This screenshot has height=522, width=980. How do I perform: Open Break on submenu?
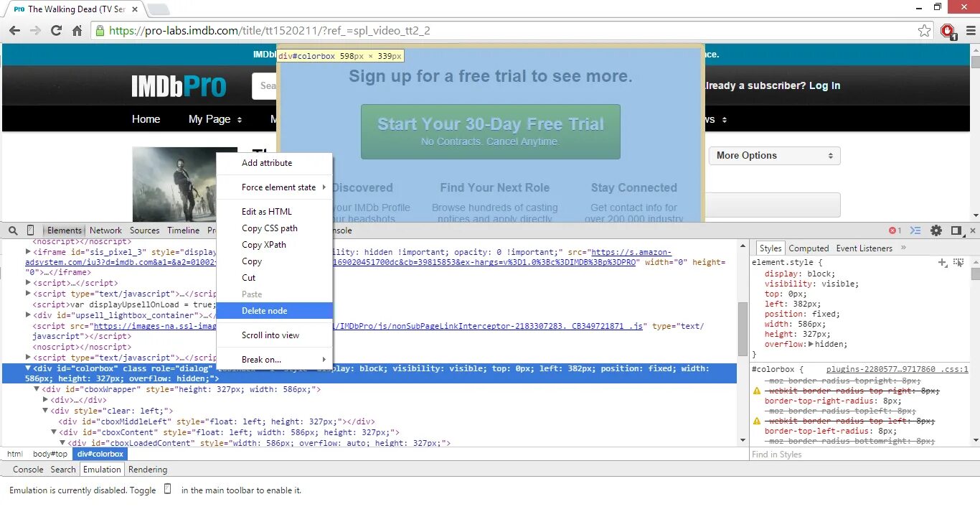[275, 360]
